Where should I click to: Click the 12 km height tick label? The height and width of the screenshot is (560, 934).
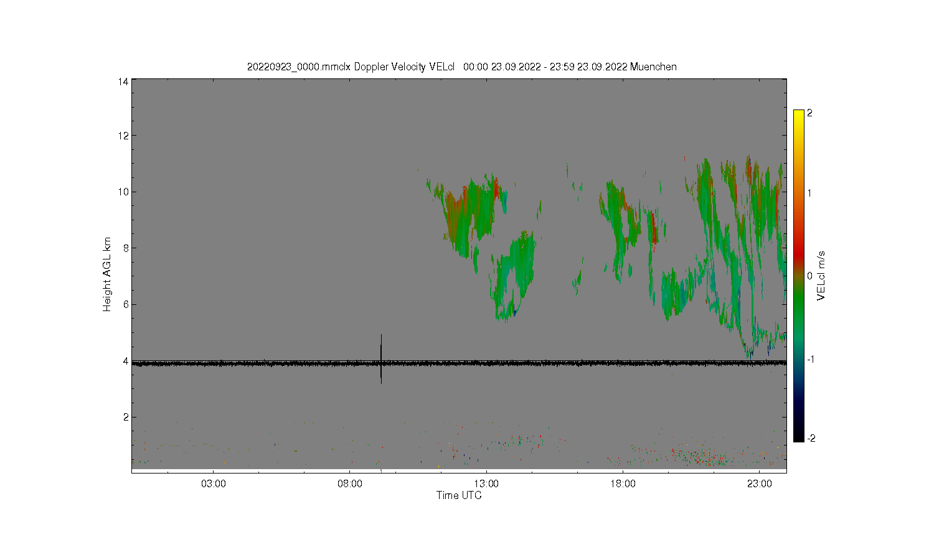(x=123, y=136)
